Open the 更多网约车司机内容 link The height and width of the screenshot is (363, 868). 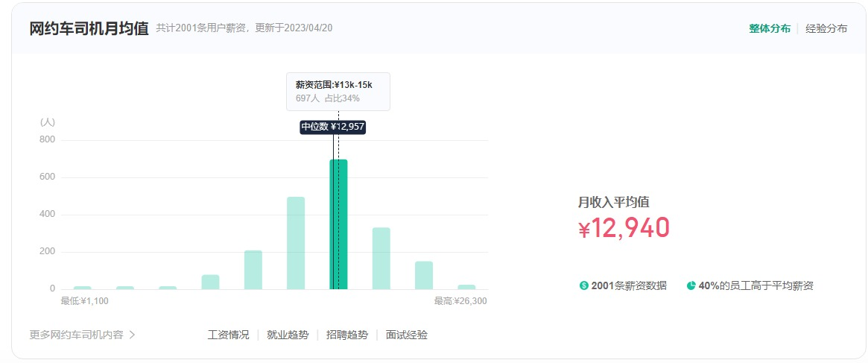[x=76, y=335]
